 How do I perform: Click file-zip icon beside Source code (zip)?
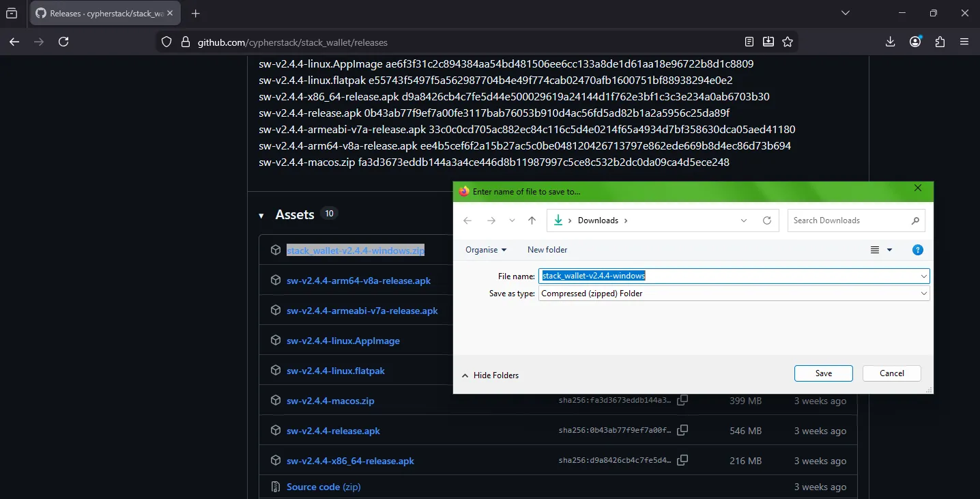pos(276,487)
